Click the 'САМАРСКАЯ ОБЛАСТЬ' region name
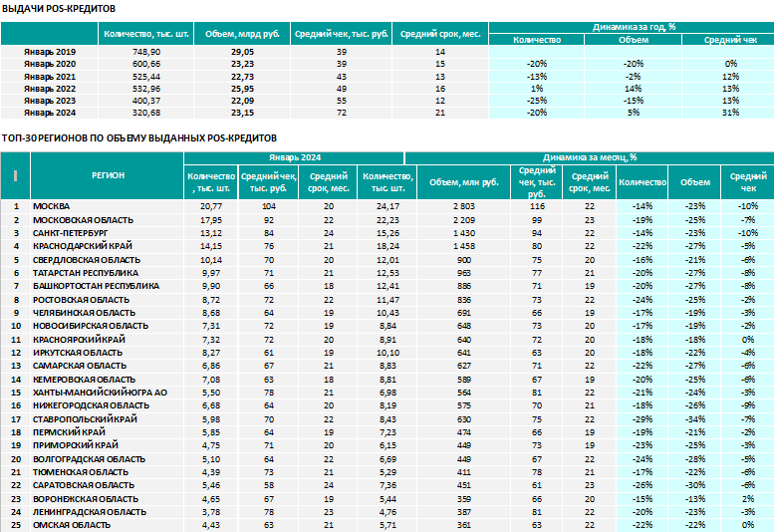The image size is (774, 532). [x=80, y=366]
